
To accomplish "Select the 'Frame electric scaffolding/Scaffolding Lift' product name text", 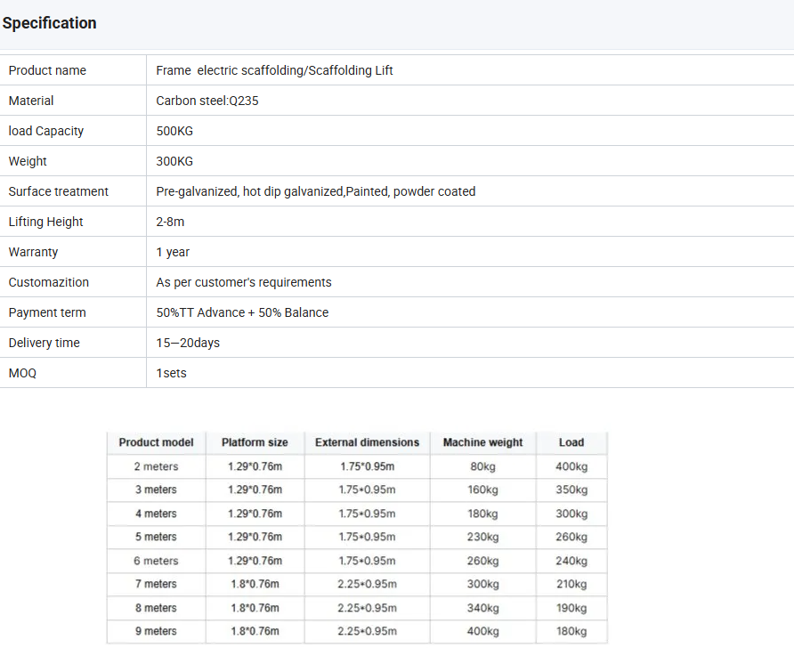I will 274,70.
